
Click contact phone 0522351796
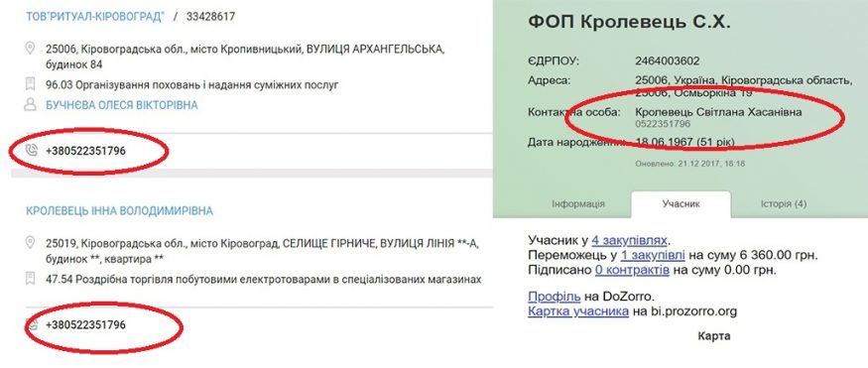[663, 124]
